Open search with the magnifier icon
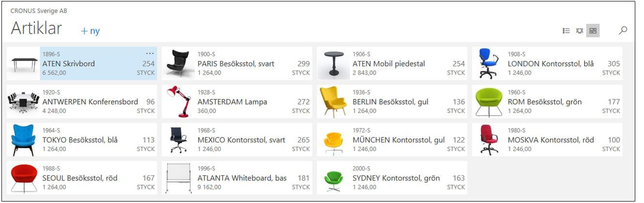 click(x=623, y=31)
